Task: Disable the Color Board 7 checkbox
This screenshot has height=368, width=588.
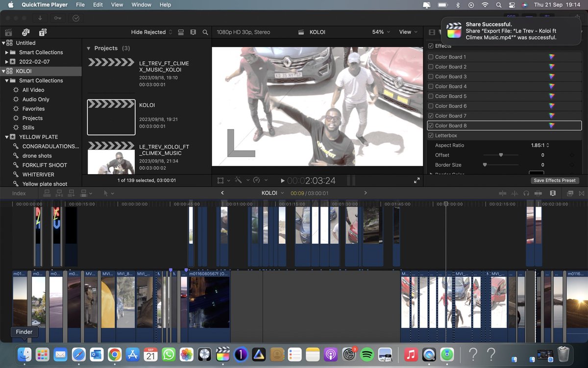Action: (x=431, y=116)
